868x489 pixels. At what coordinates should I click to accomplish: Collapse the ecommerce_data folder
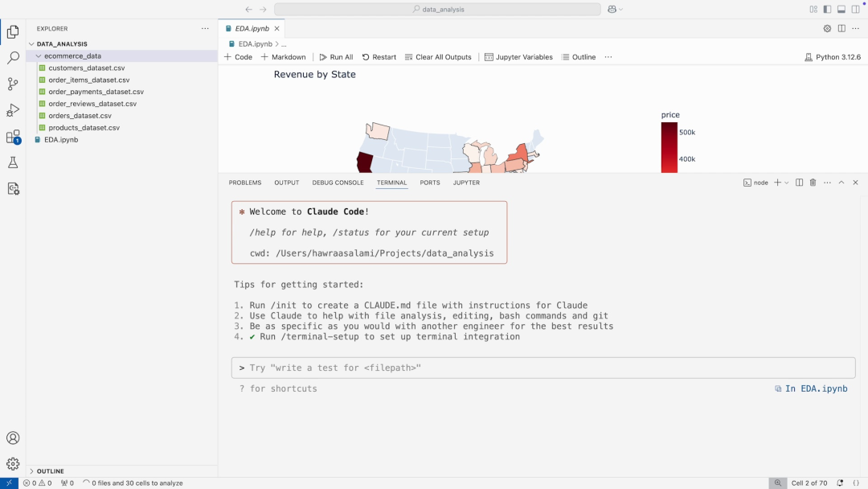[38, 56]
